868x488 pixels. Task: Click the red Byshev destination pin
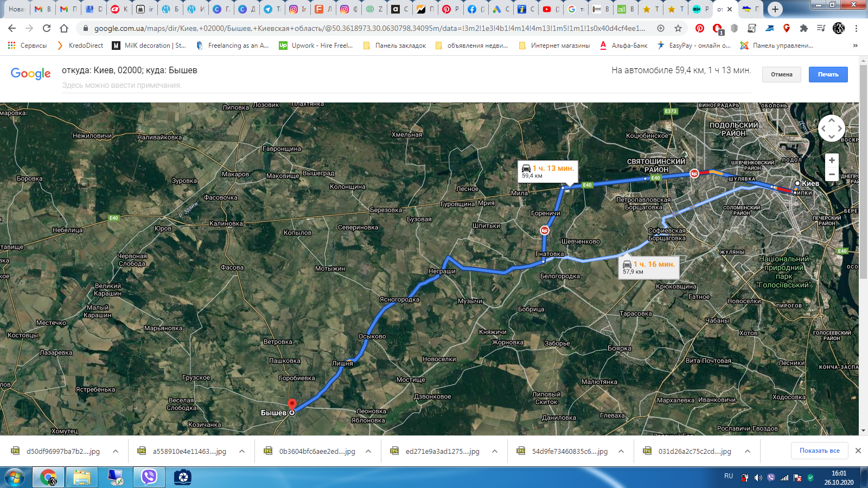pos(292,405)
